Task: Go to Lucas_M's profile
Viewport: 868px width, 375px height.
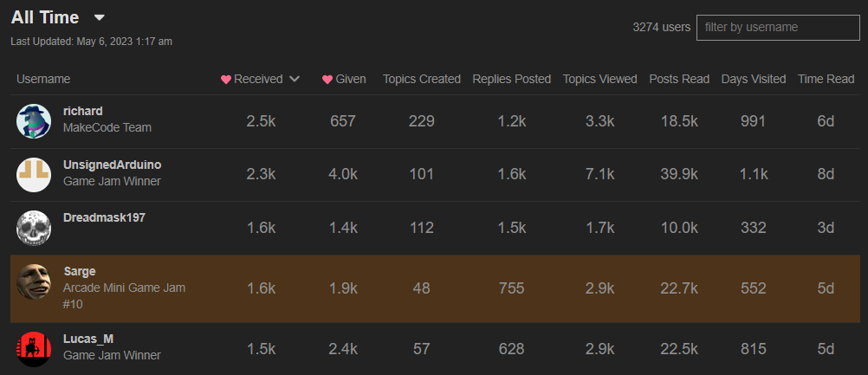Action: (88, 339)
